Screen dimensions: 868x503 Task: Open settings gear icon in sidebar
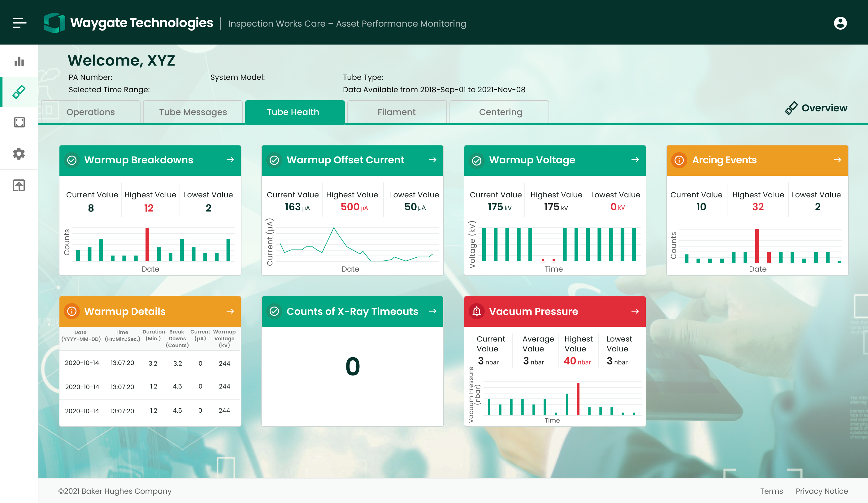point(19,153)
